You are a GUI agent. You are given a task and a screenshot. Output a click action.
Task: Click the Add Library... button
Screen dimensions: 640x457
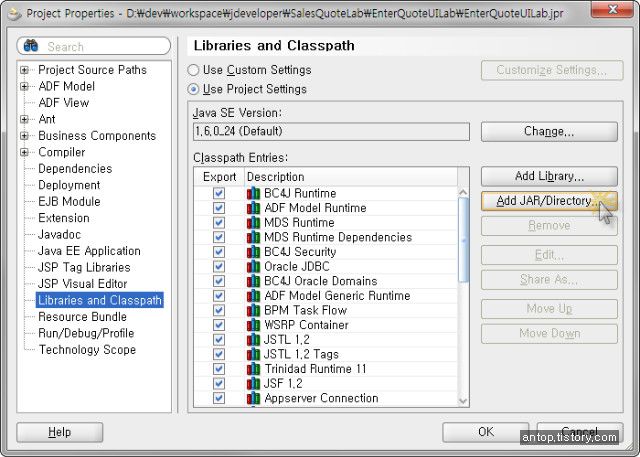[x=549, y=176]
